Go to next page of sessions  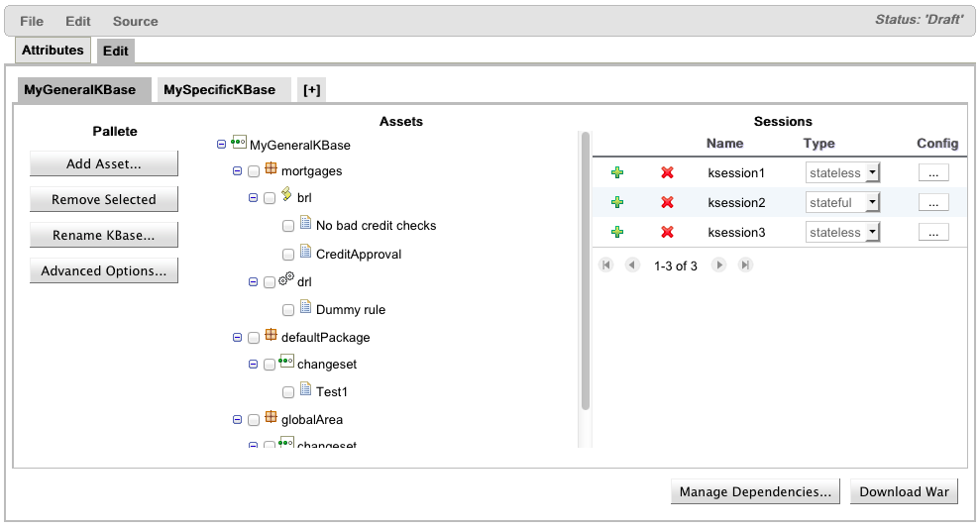[x=719, y=265]
